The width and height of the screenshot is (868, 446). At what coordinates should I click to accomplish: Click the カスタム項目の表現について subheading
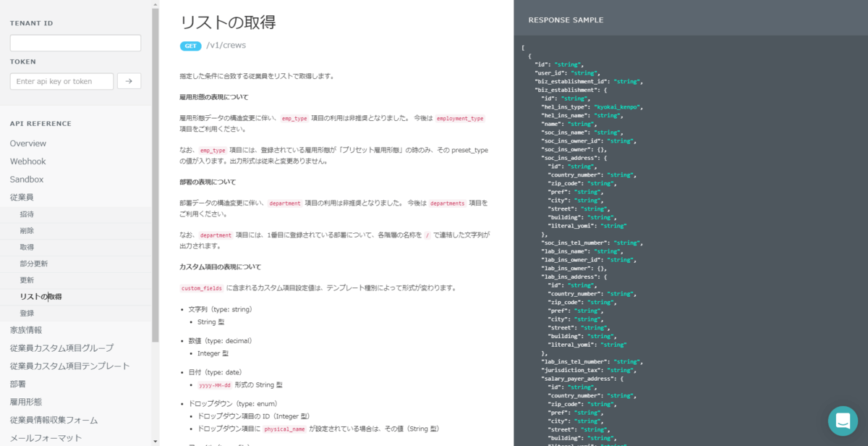221,266
